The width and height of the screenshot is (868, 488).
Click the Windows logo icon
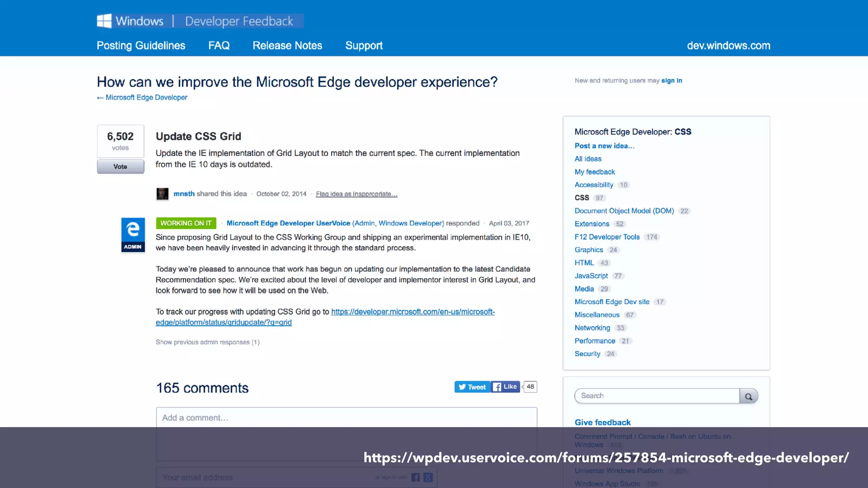[x=104, y=21]
